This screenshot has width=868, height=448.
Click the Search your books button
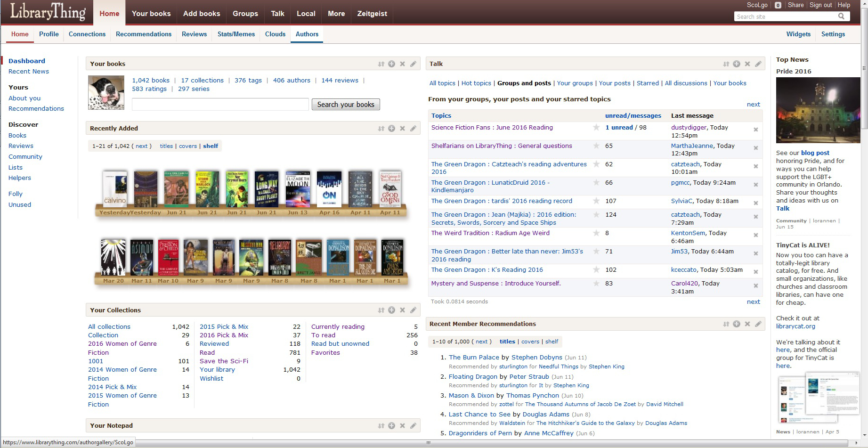click(346, 105)
